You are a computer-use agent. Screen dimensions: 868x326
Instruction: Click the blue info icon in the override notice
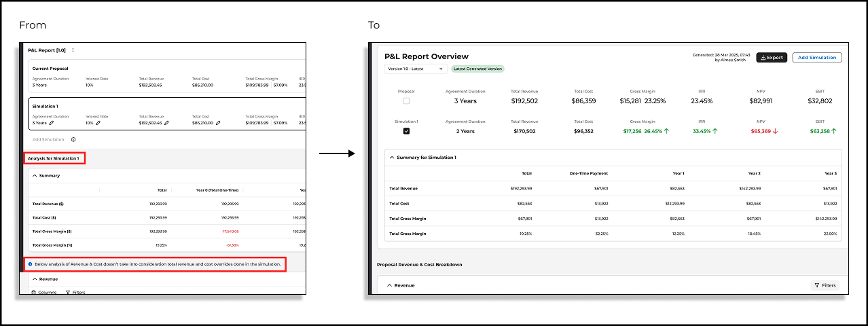[x=30, y=264]
